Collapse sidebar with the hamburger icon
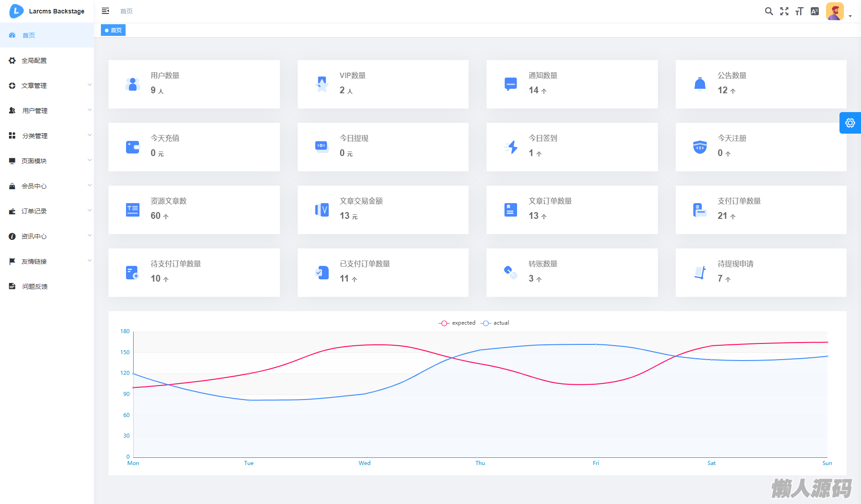Image resolution: width=861 pixels, height=504 pixels. (x=105, y=11)
